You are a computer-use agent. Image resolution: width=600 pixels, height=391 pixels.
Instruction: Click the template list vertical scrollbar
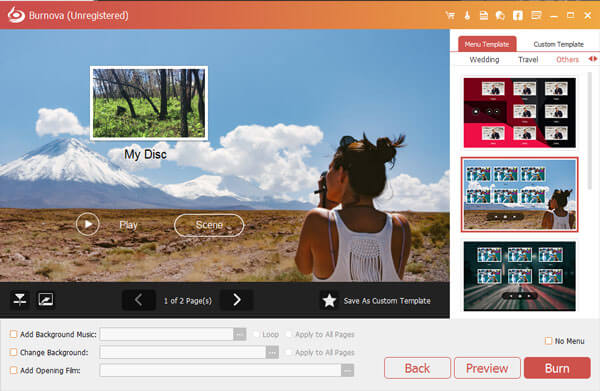tap(590, 132)
